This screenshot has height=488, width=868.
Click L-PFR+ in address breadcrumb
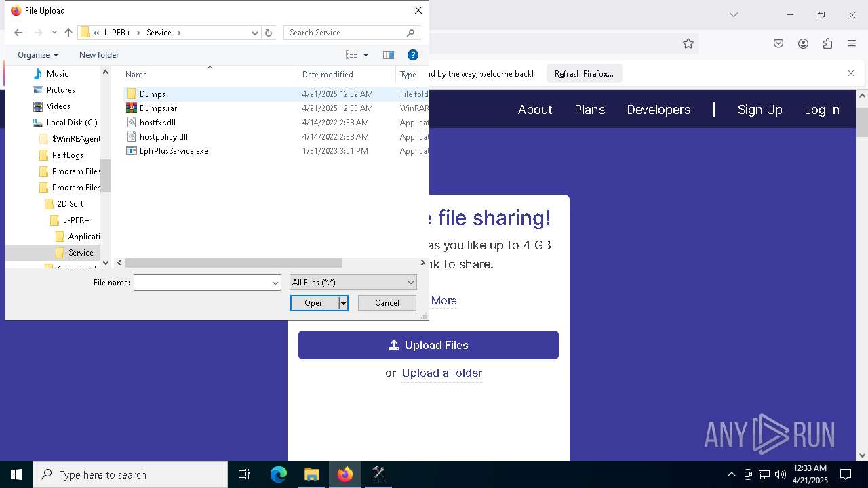pyautogui.click(x=117, y=33)
